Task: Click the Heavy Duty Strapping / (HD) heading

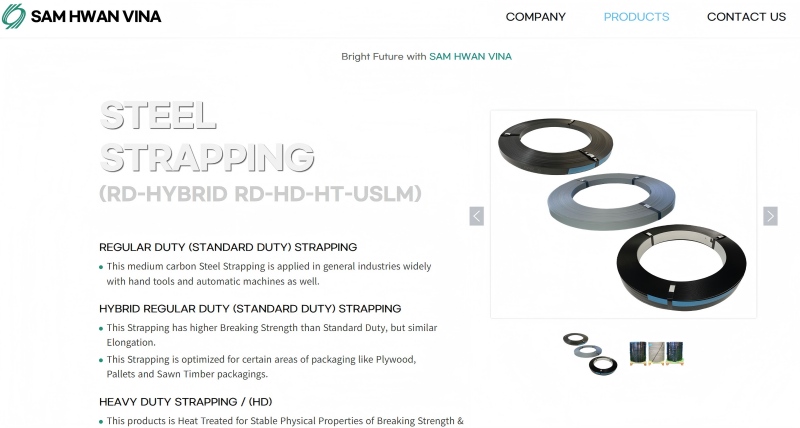Action: pos(186,402)
